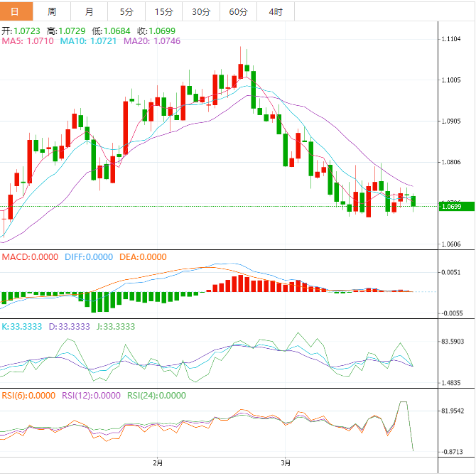Click the MA20: 1.0746 indicator label
476x476 pixels.
click(x=152, y=42)
